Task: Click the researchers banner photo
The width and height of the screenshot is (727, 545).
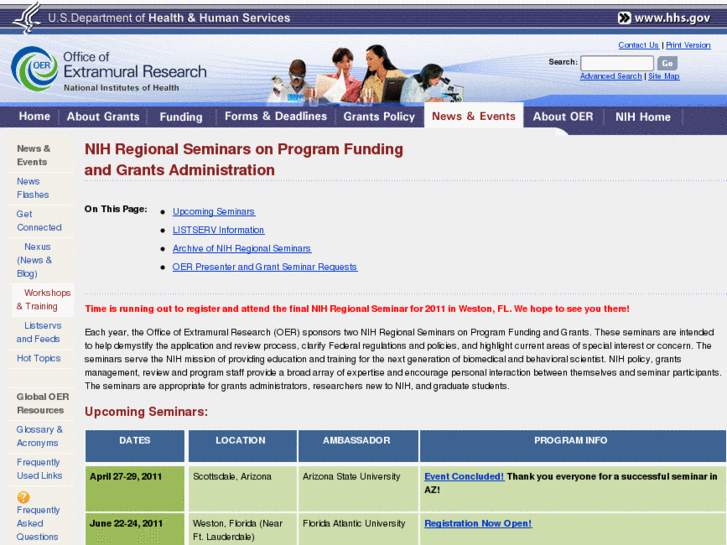Action: 366,73
